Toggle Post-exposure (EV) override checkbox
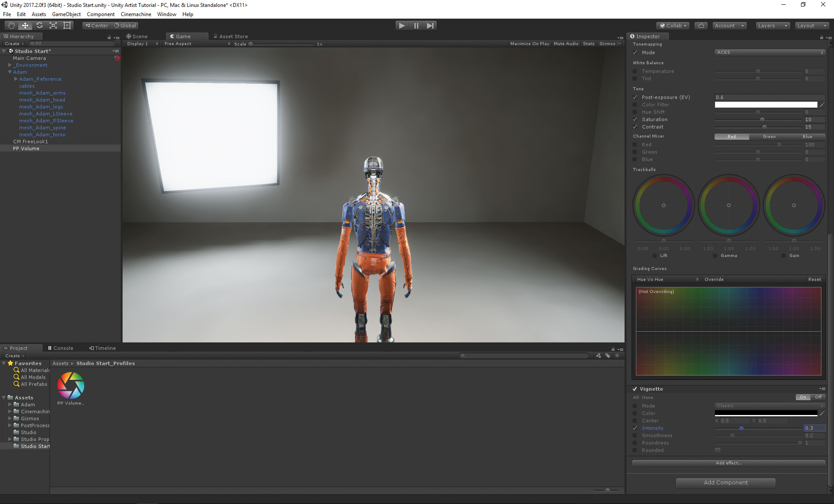Image resolution: width=834 pixels, height=504 pixels. [635, 97]
